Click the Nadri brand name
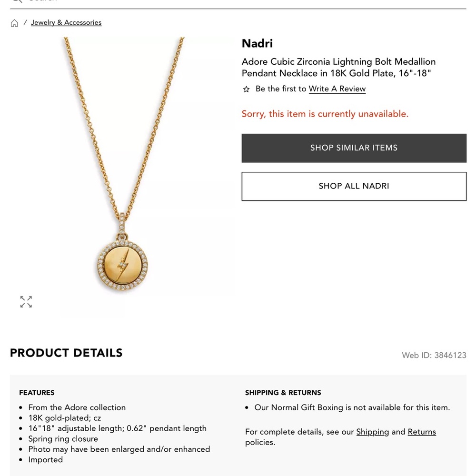This screenshot has height=476, width=476. point(257,43)
